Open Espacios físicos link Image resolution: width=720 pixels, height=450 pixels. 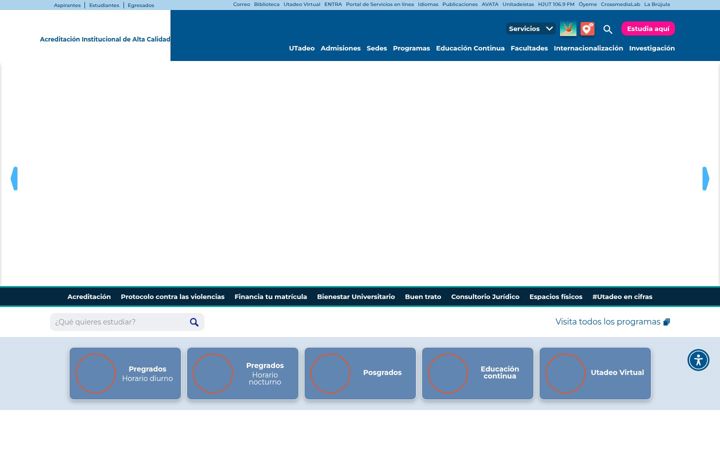tap(556, 297)
